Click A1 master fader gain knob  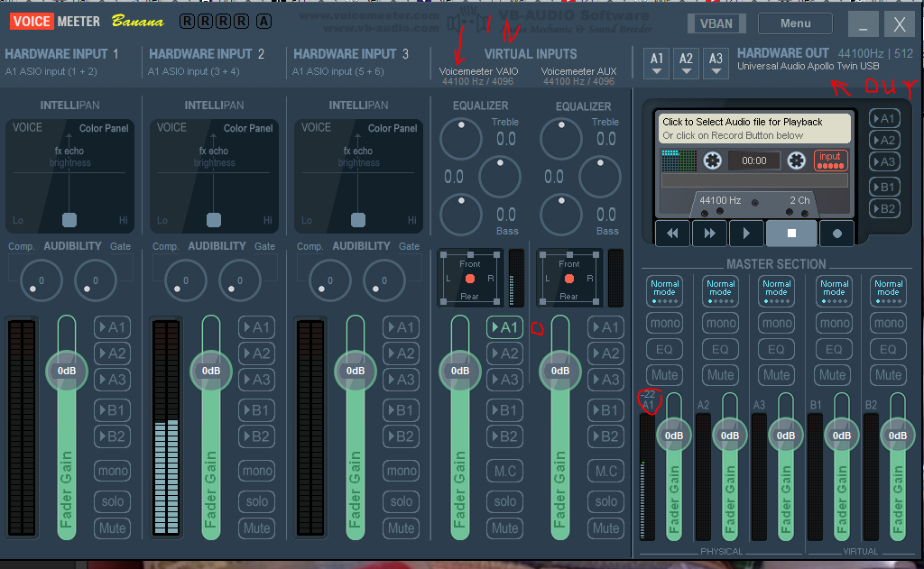click(674, 436)
